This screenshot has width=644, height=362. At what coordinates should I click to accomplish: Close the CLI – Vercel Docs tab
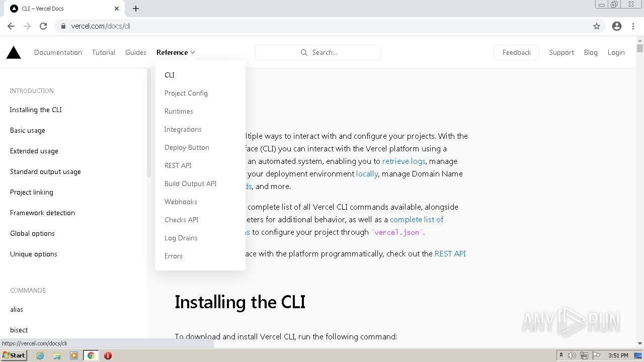coord(116,9)
